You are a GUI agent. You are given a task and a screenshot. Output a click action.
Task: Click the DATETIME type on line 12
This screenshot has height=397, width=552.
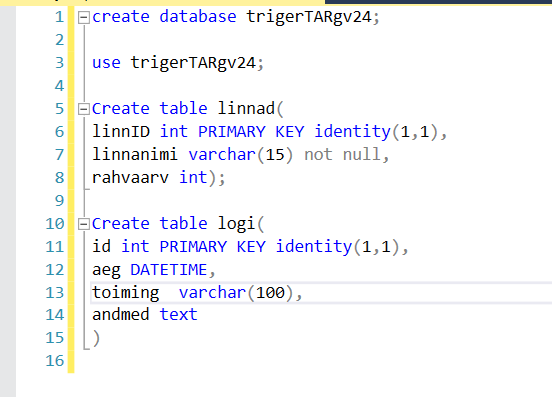(169, 270)
